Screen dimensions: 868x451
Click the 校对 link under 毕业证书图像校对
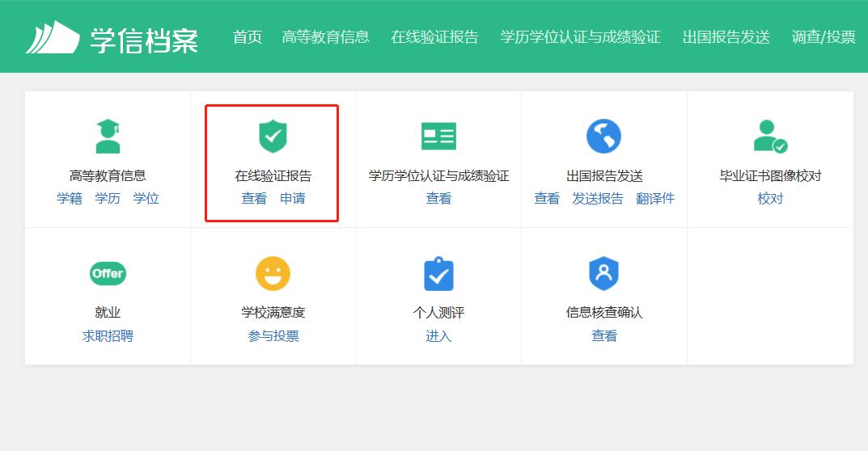(770, 199)
